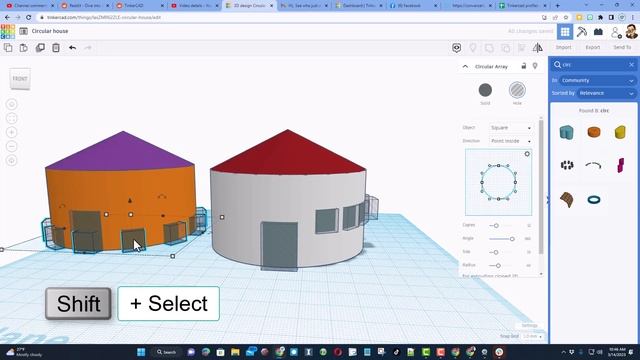The height and width of the screenshot is (360, 640).
Task: Open the Blocks pickaxe view
Action: (x=582, y=31)
